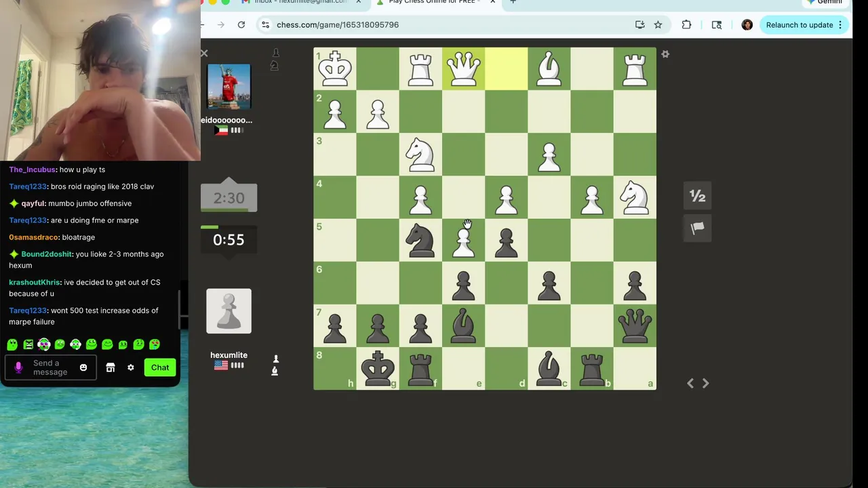Offer a draw with the ½ button
Viewport: 868px width, 488px height.
pyautogui.click(x=697, y=196)
